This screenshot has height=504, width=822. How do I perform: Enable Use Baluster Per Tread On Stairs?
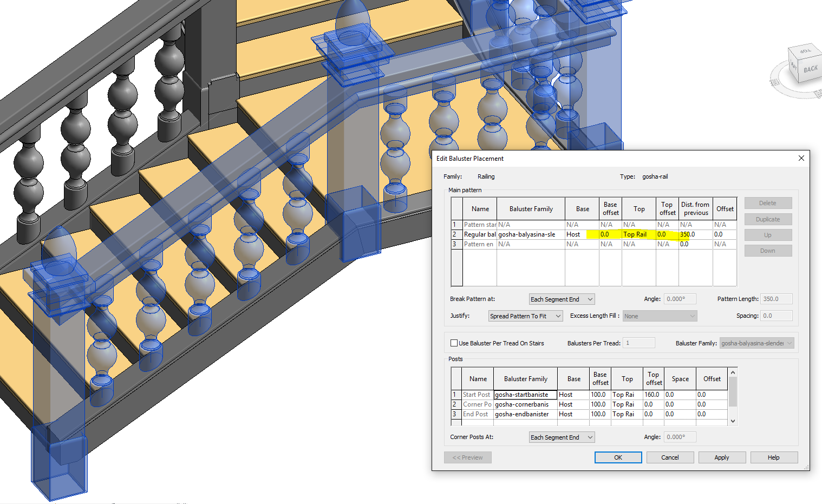coord(454,343)
